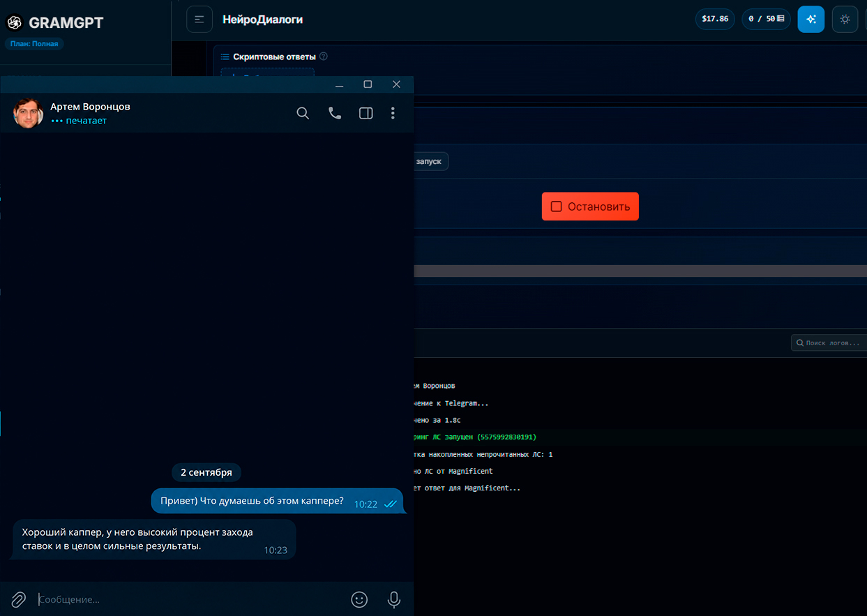Click the Поиск логов search field
The image size is (867, 616).
[x=829, y=343]
